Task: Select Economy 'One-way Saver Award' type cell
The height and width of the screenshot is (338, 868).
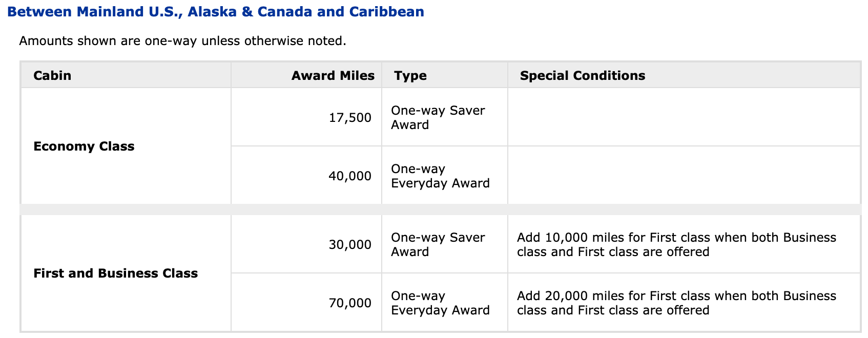Action: (x=445, y=117)
